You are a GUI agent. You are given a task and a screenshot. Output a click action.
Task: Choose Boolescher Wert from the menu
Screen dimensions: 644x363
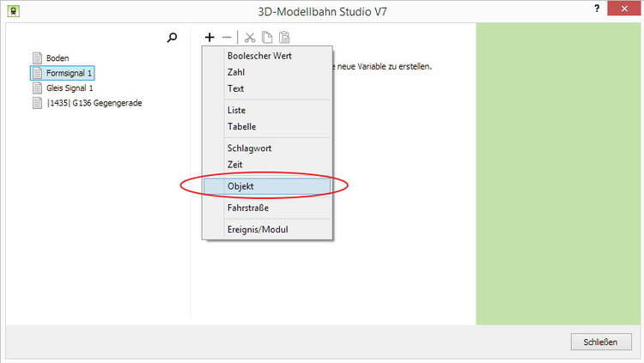click(267, 56)
